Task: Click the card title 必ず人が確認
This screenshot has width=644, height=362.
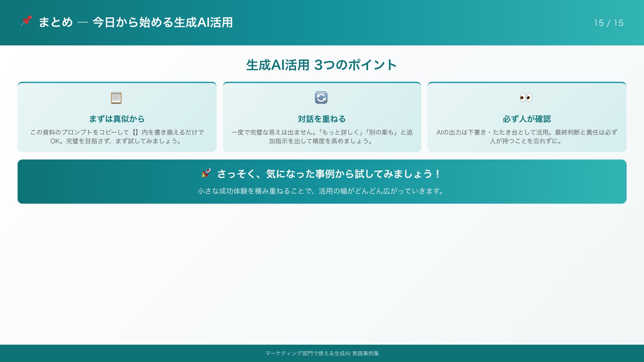Action: tap(527, 119)
